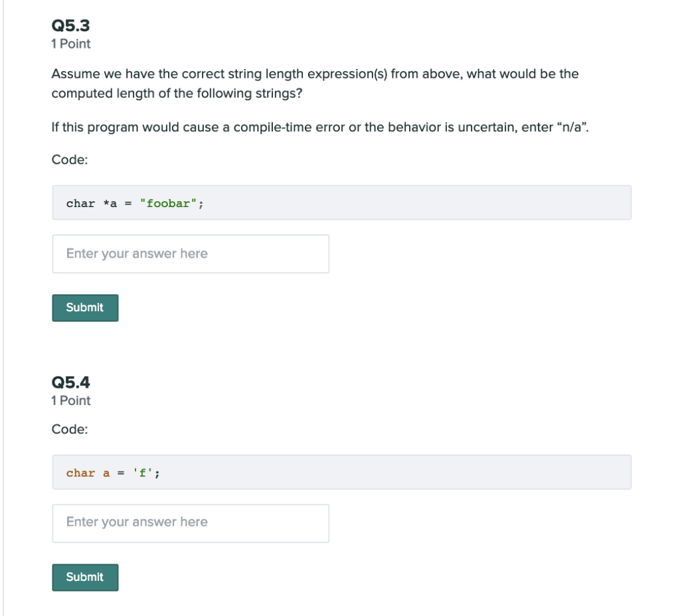Click the placeholder text 'Enter your answer here' for Q5.3
This screenshot has height=616, width=680.
pyautogui.click(x=136, y=254)
